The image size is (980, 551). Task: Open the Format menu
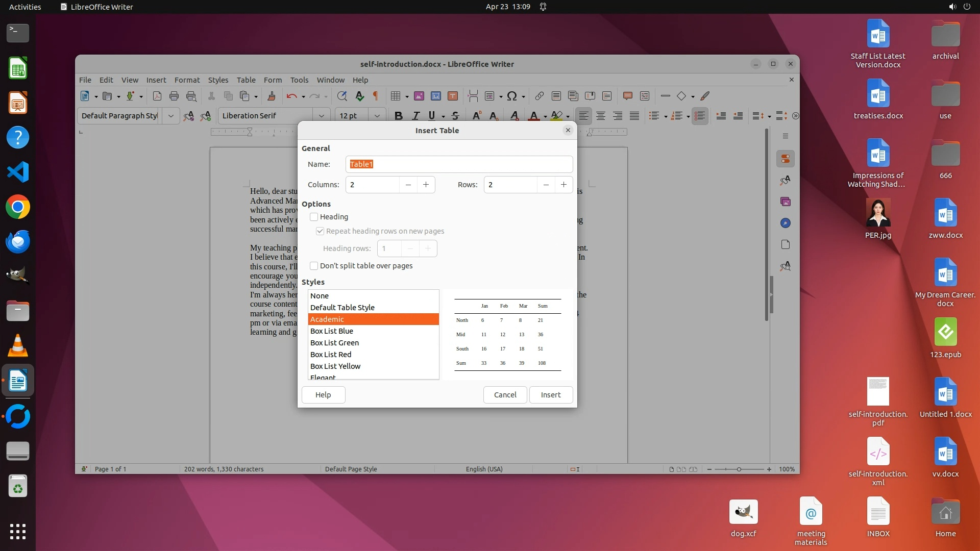pos(187,80)
